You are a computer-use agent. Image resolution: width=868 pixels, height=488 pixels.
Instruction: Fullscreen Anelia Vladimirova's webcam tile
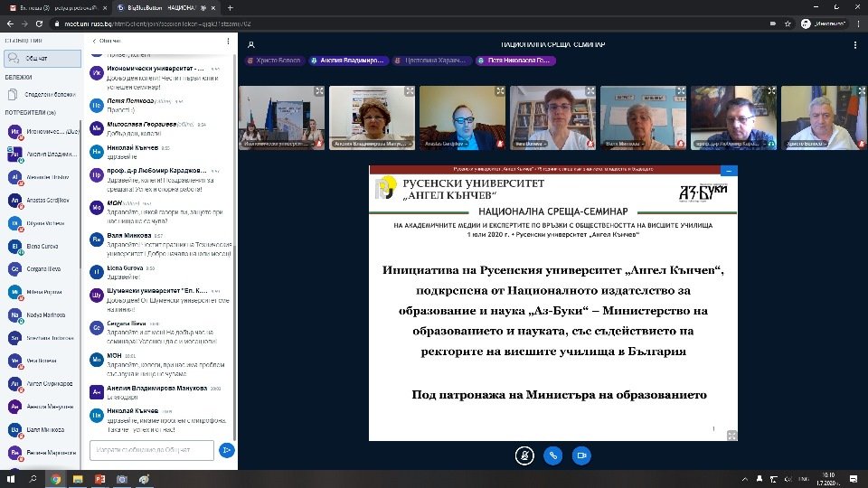(x=409, y=91)
